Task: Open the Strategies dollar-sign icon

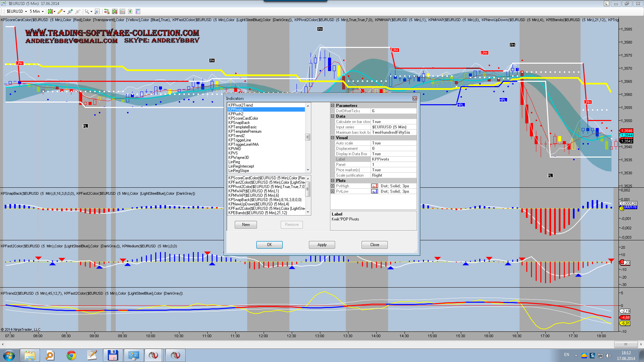Action: point(130,11)
